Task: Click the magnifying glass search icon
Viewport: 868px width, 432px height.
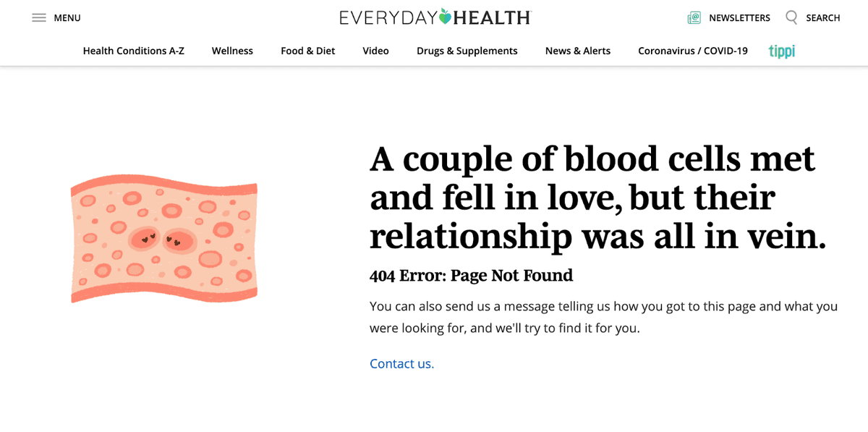Action: point(791,17)
